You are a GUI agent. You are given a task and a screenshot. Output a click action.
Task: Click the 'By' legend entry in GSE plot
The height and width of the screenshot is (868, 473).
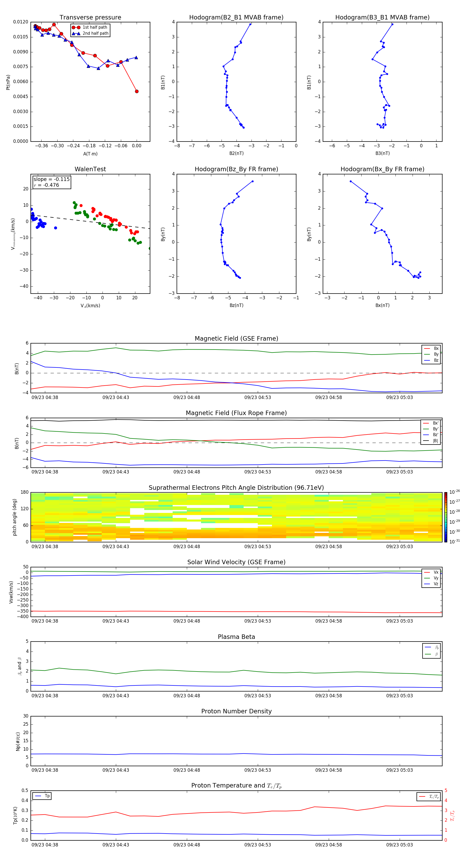coord(431,355)
